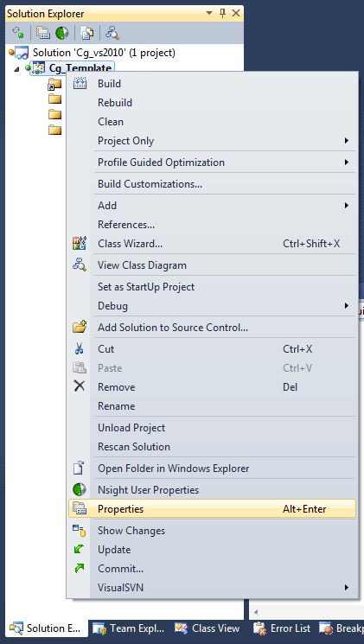364x644 pixels.
Task: Open the Error List tab
Action: (x=283, y=628)
